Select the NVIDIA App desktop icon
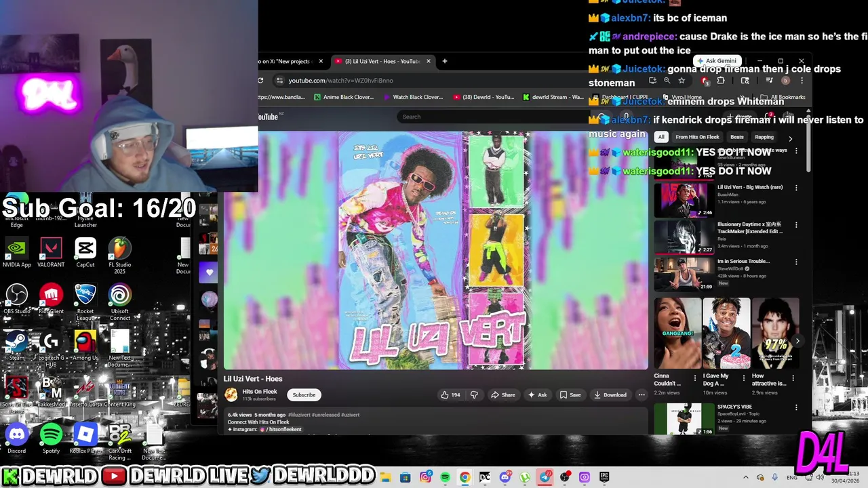868x488 pixels. tap(16, 253)
